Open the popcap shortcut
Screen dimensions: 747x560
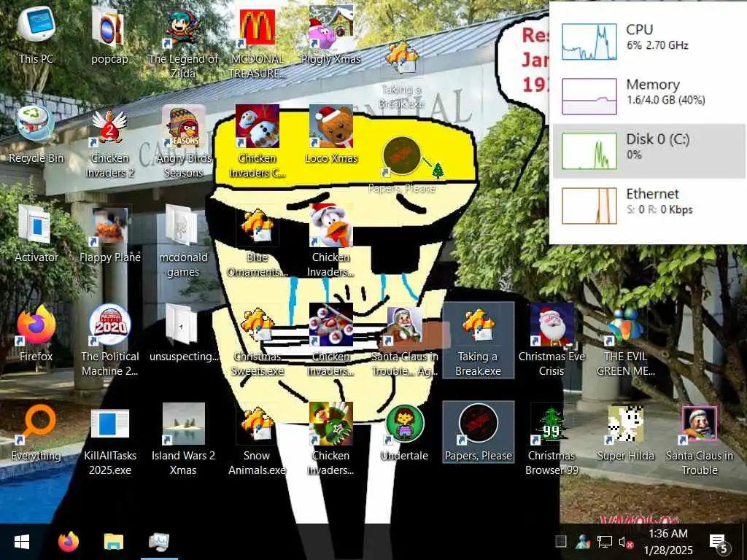[109, 36]
